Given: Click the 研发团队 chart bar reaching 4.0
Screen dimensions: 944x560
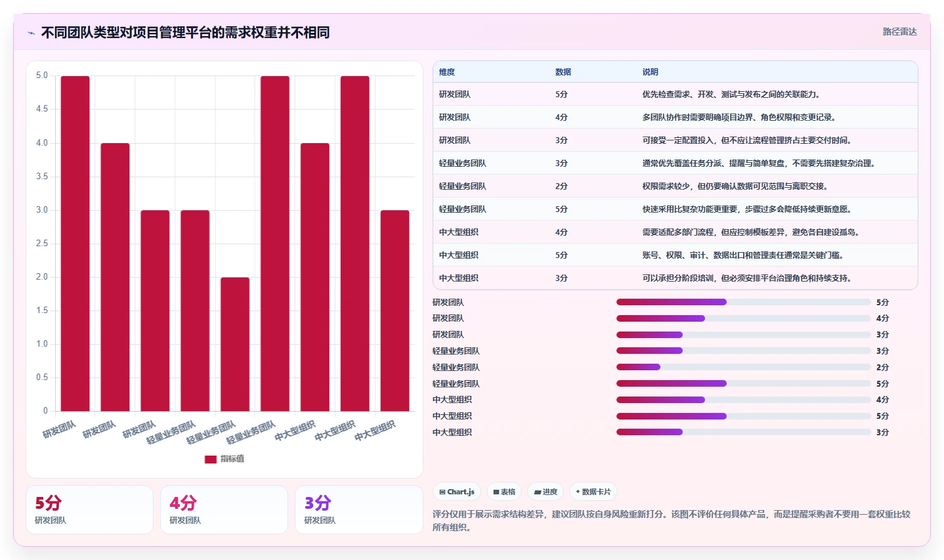Looking at the screenshot, I should (x=115, y=277).
